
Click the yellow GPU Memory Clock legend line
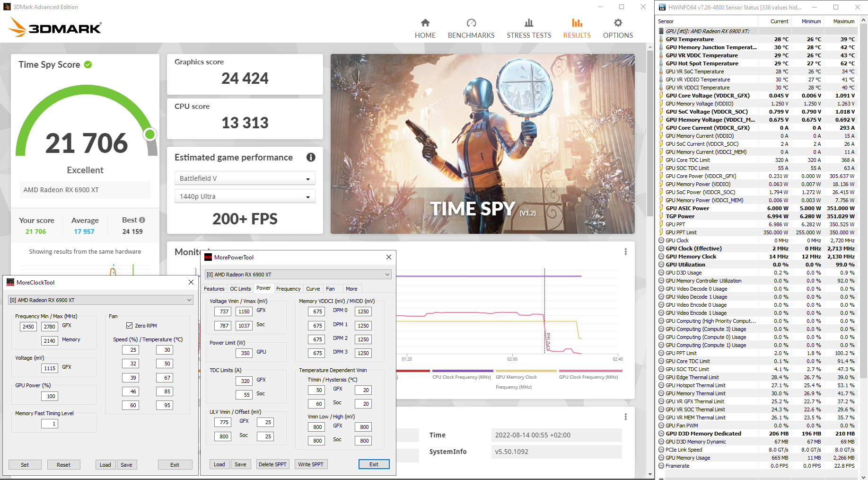[526, 371]
